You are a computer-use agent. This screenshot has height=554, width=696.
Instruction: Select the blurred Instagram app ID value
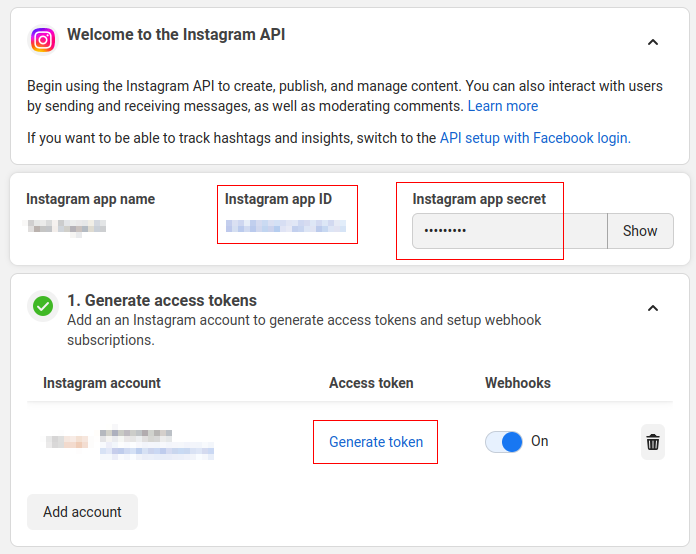pyautogui.click(x=286, y=226)
